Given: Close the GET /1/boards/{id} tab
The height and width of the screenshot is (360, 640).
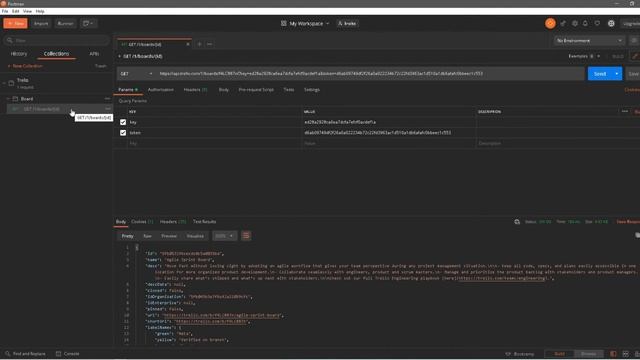Looking at the screenshot, I should click(188, 44).
